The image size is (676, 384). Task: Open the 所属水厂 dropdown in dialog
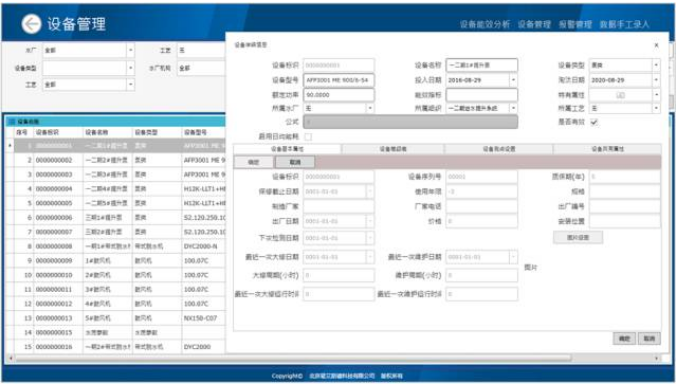coord(370,108)
